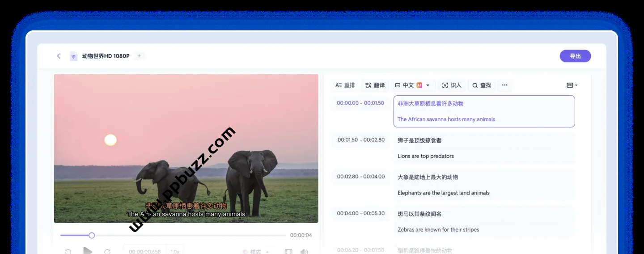Viewport: 644px width, 254px height.
Task: Click the purple project file icon
Action: coord(74,56)
